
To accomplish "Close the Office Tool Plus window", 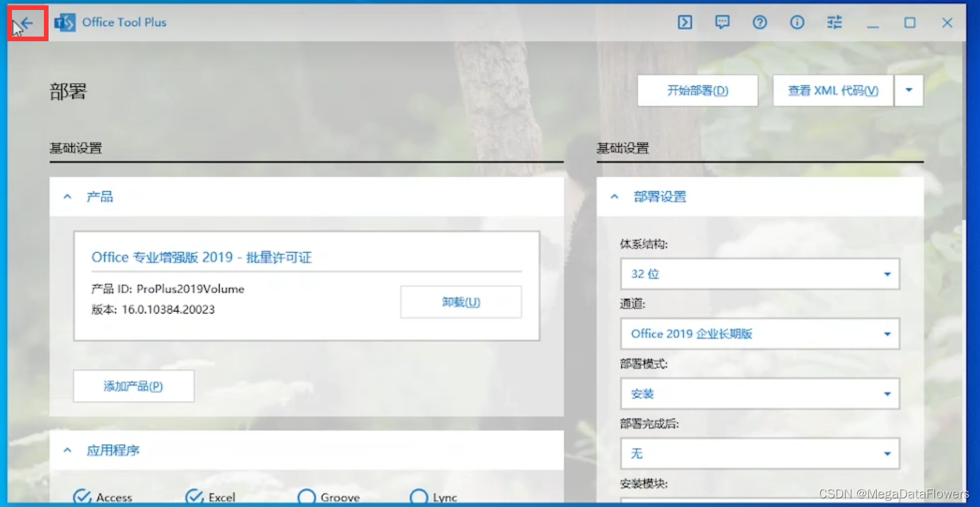I will 947,23.
